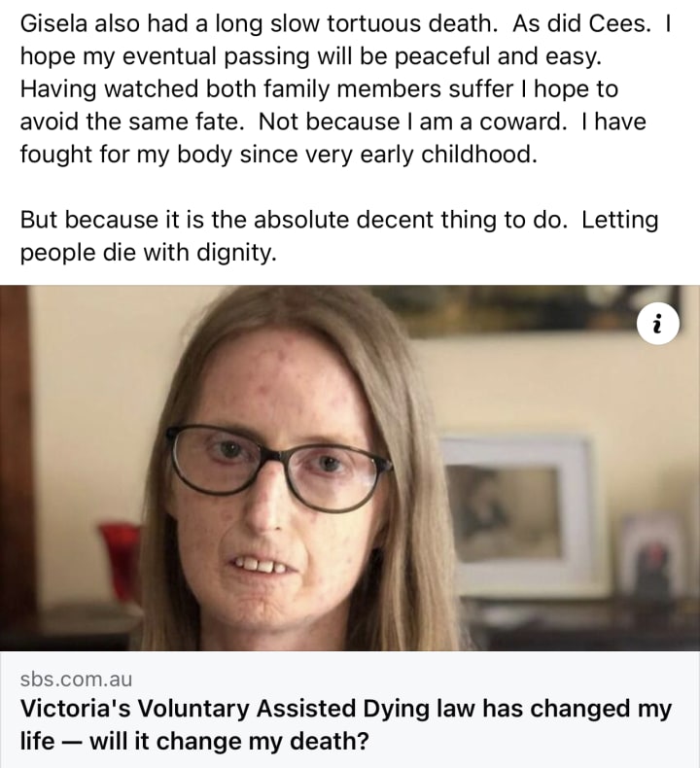Open the sbs.com.au source link
This screenshot has width=700, height=768.
tap(76, 679)
